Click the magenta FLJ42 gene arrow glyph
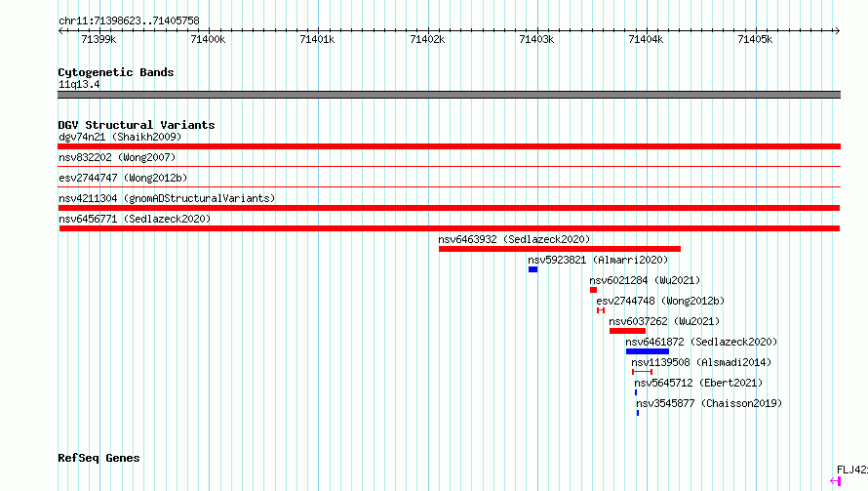Screen dimensions: 868x491 point(836,481)
